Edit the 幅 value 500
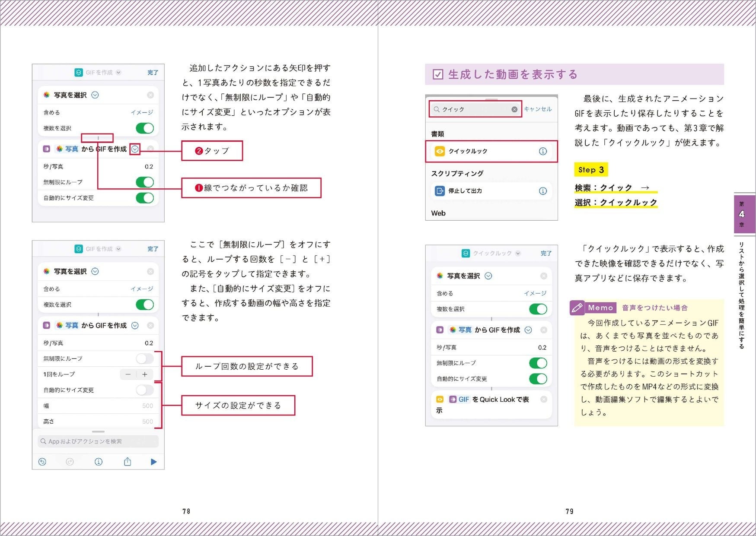The height and width of the screenshot is (536, 756). (x=147, y=406)
